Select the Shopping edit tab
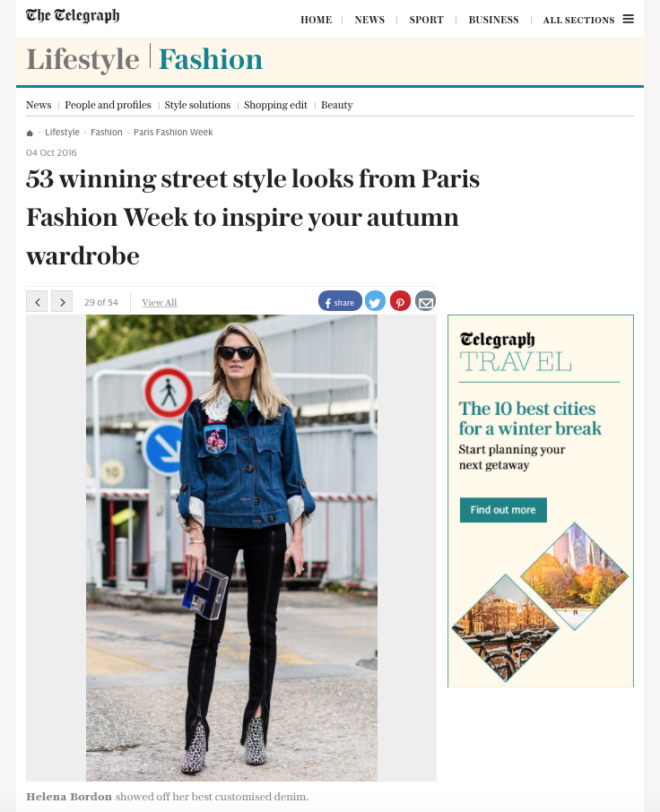The width and height of the screenshot is (660, 812). (x=275, y=105)
